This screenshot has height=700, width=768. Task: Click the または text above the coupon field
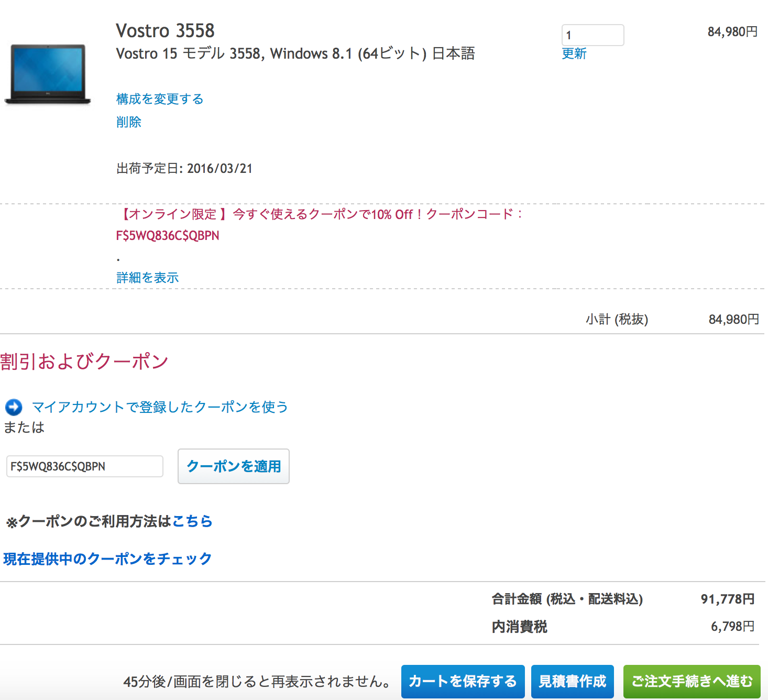(x=24, y=428)
